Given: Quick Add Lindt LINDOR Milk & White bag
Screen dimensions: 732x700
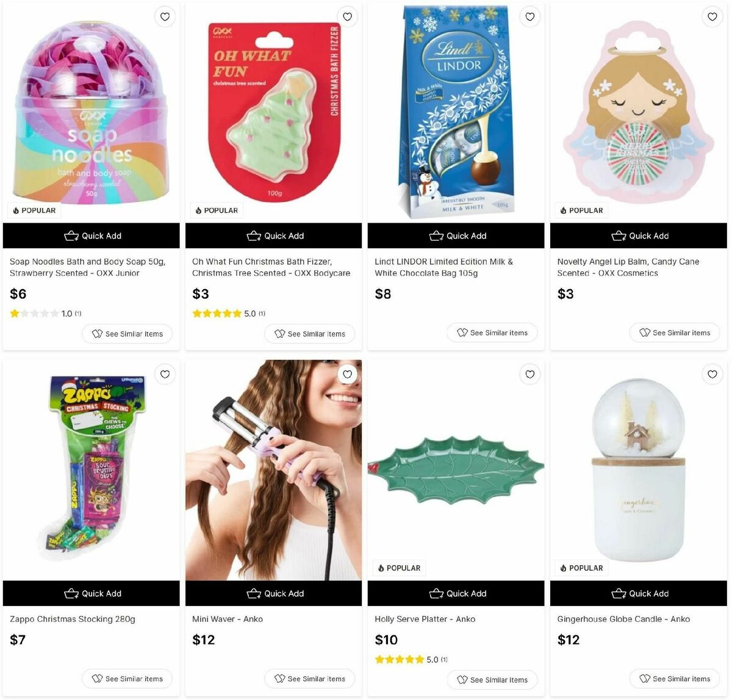Looking at the screenshot, I should tap(456, 236).
